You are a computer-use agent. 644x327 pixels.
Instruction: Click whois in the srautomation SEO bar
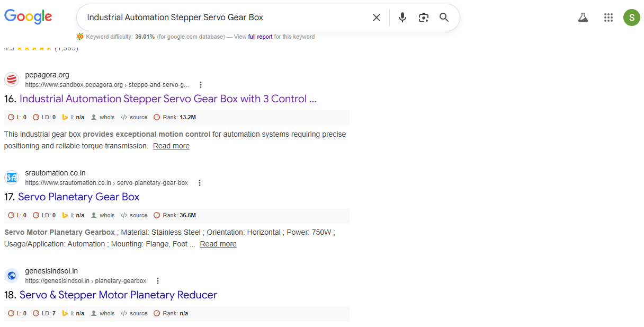coord(103,215)
